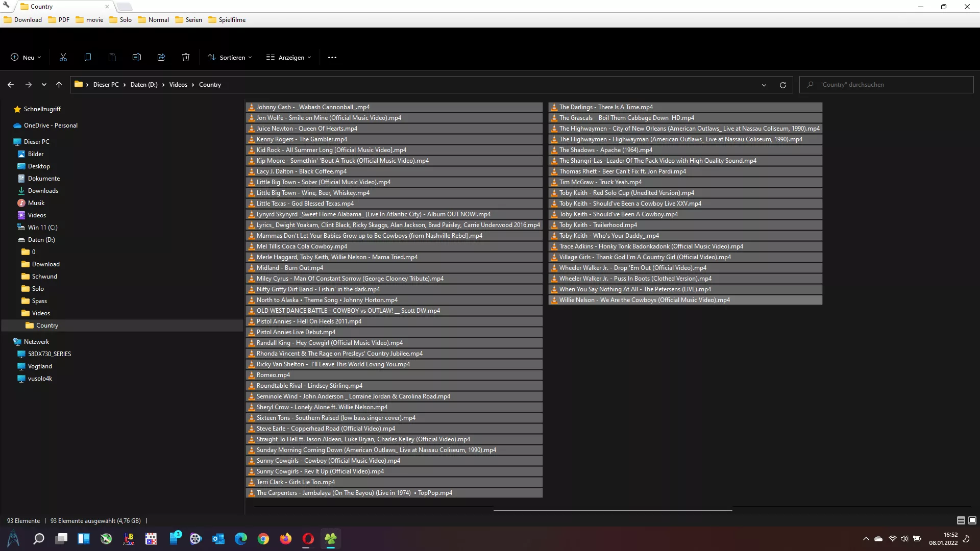Click chevron after Videos in breadcrumb
This screenshot has width=980, height=551.
click(x=193, y=85)
